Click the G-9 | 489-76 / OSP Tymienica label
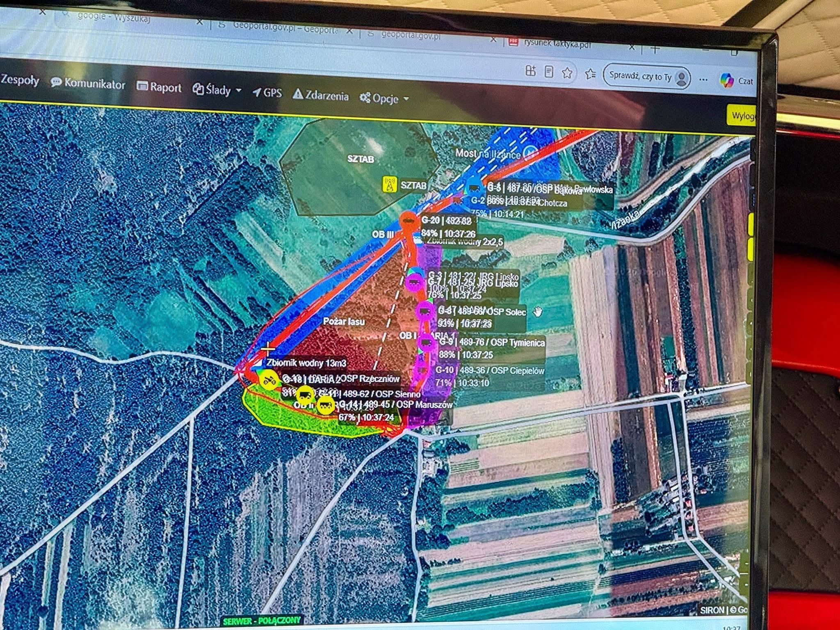The width and height of the screenshot is (840, 630). click(x=492, y=342)
